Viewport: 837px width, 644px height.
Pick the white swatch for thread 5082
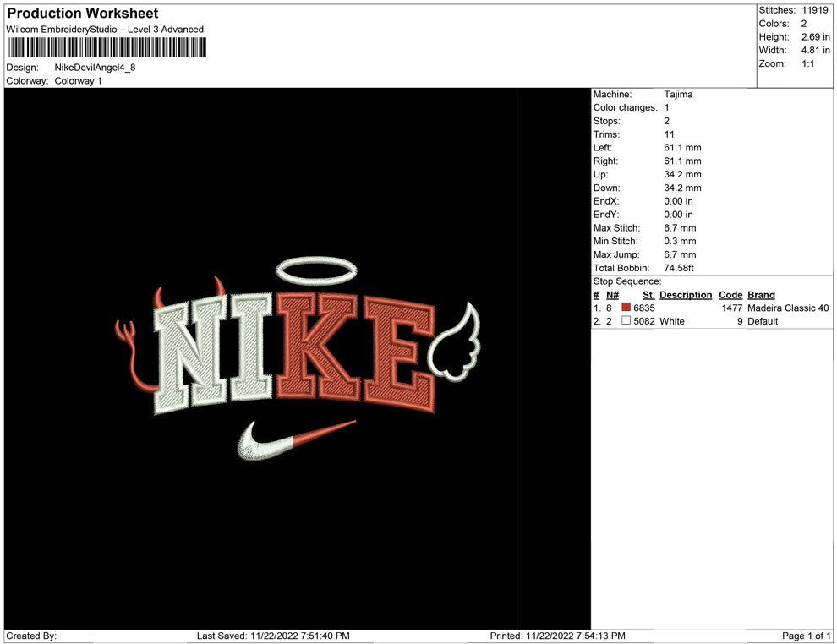click(x=626, y=321)
